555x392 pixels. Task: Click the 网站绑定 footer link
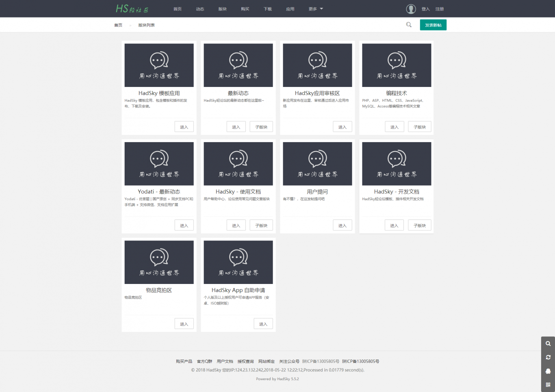coord(267,361)
